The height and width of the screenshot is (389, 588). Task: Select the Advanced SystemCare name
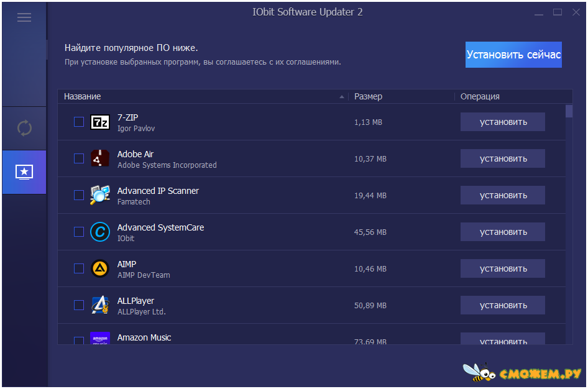pos(160,227)
